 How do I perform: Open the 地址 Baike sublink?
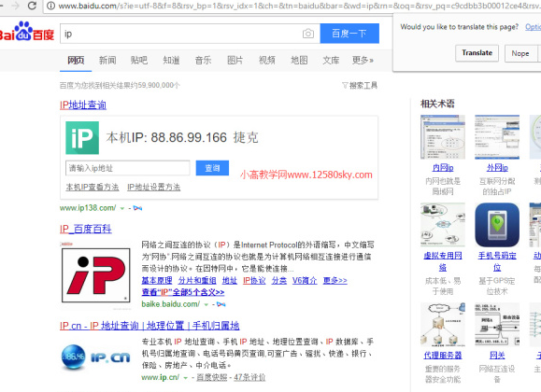(230, 281)
